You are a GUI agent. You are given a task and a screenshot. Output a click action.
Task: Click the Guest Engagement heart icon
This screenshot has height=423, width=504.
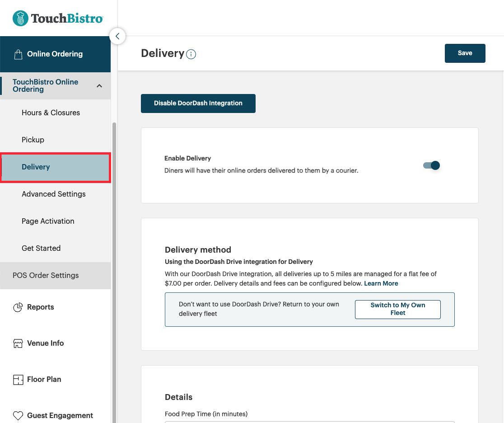(x=18, y=415)
